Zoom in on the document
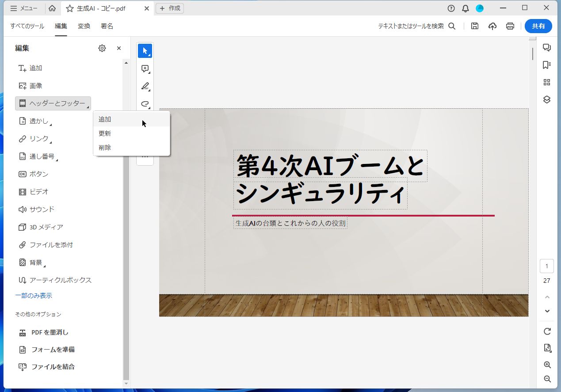Image resolution: width=561 pixels, height=392 pixels. click(547, 365)
